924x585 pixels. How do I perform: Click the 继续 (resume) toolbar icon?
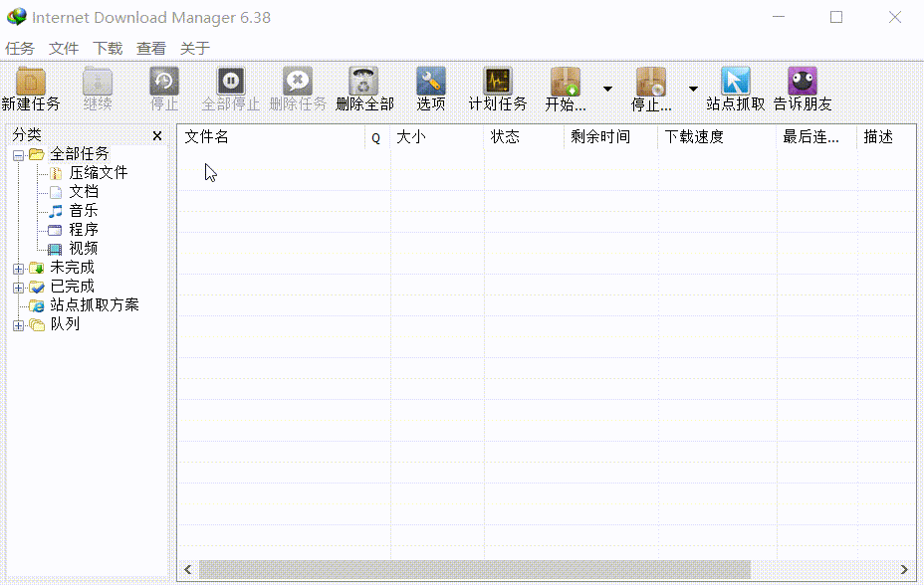98,82
